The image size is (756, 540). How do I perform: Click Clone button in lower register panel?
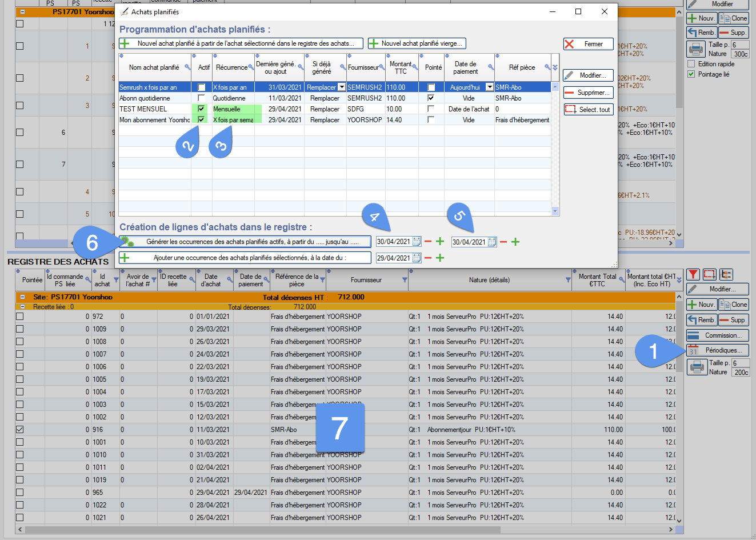click(734, 305)
